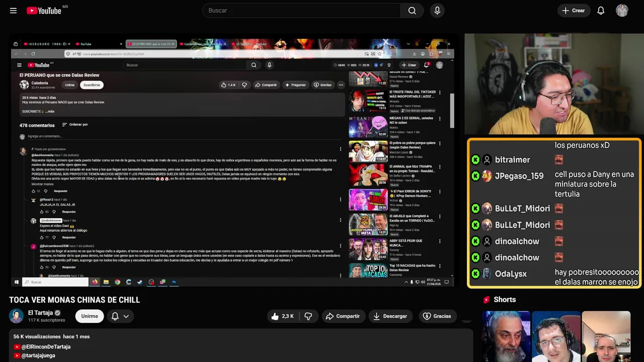
Task: Open El Tartaja channel via its round avatar
Action: click(x=17, y=316)
